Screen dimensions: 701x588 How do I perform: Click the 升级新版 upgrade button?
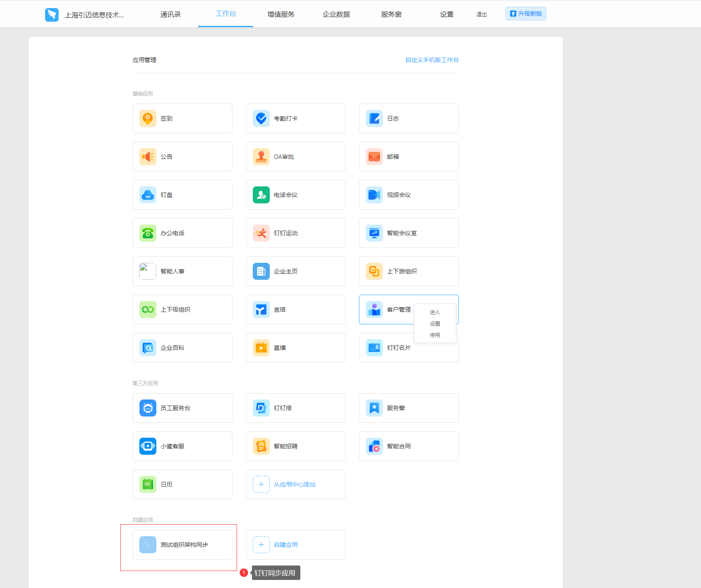[x=526, y=14]
